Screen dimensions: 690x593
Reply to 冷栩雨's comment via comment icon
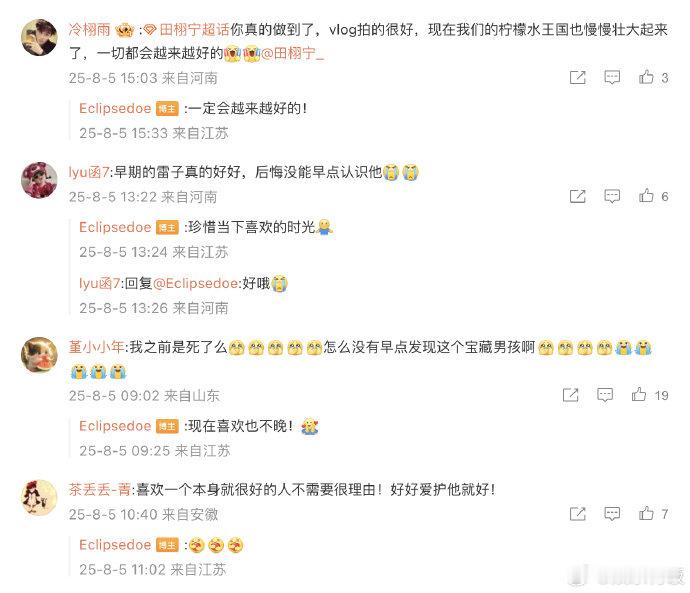click(x=612, y=77)
